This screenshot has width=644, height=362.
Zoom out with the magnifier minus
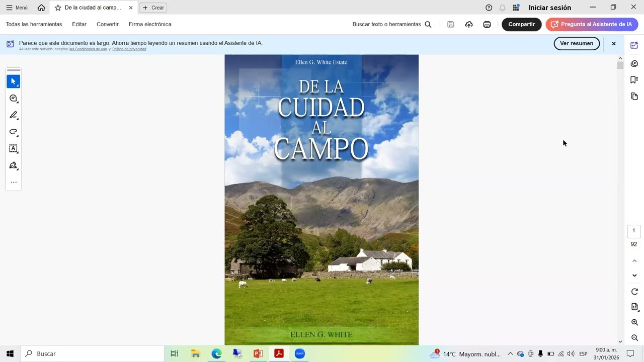tap(634, 338)
